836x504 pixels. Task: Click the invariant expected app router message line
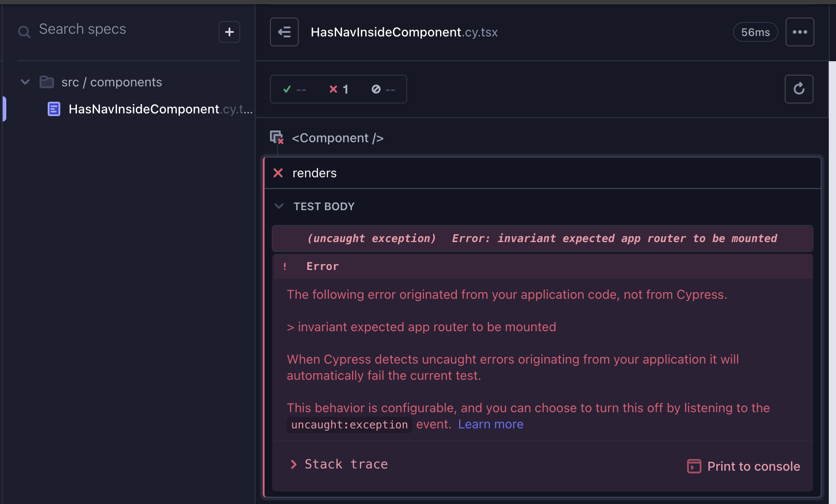click(x=422, y=327)
